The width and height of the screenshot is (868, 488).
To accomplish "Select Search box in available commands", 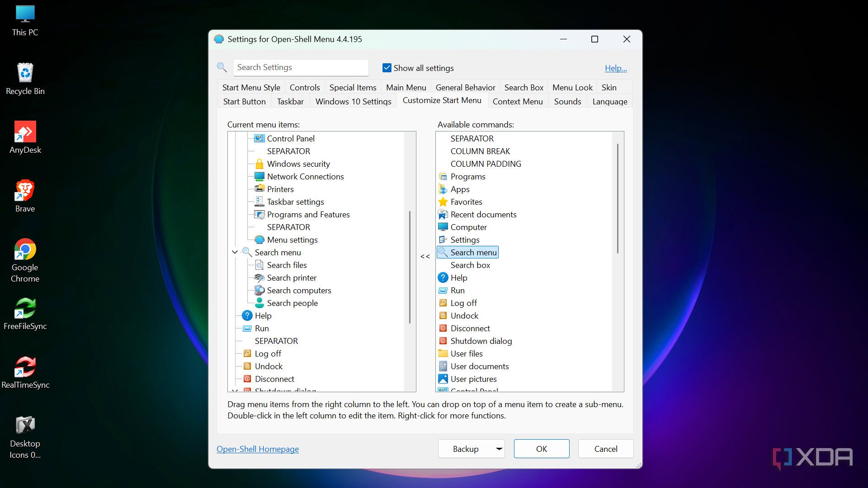I will [x=470, y=265].
